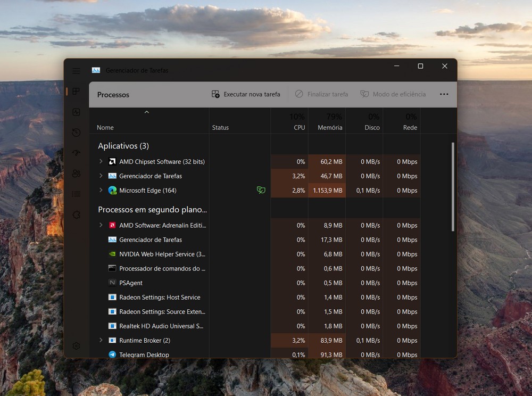Open the App history sidebar icon
Image resolution: width=532 pixels, height=396 pixels.
coord(76,133)
